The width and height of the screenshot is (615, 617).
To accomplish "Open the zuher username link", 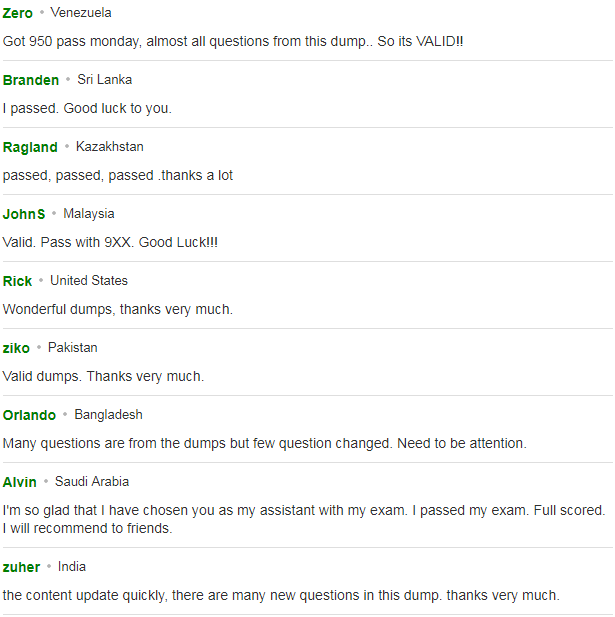I will click(x=21, y=567).
